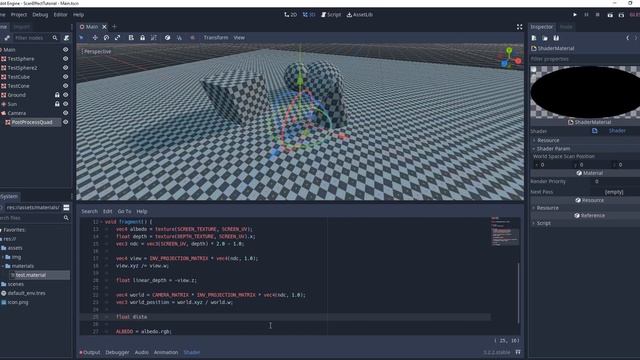The width and height of the screenshot is (640, 360).
Task: Expand the lower Resource section above Reference
Action: (x=585, y=208)
